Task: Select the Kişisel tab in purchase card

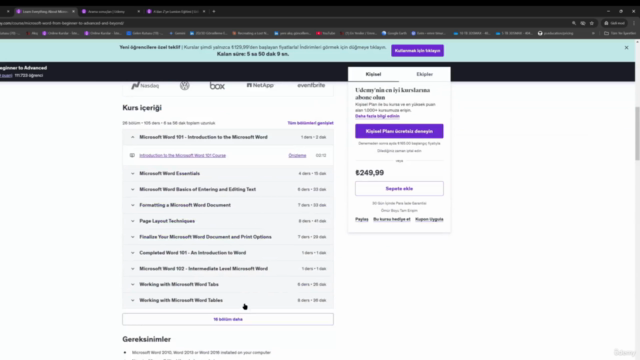Action: pyautogui.click(x=373, y=74)
